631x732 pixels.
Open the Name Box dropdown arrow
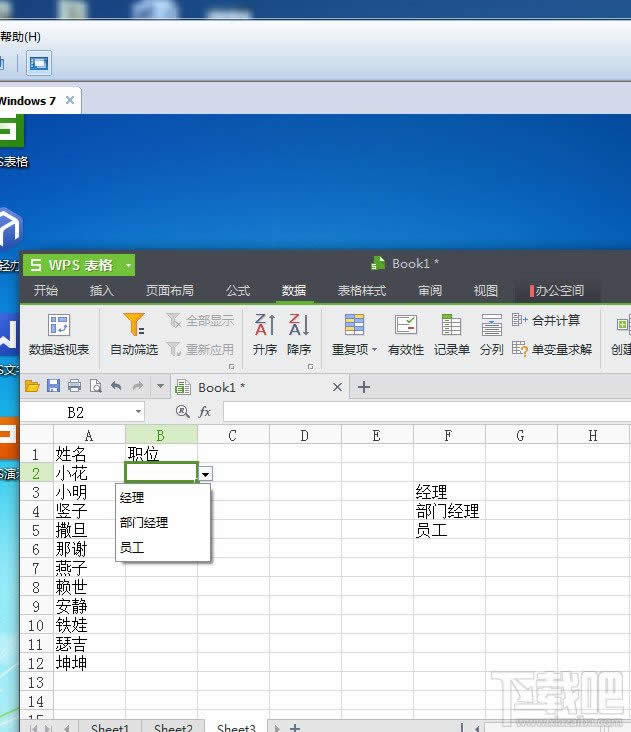tap(138, 412)
